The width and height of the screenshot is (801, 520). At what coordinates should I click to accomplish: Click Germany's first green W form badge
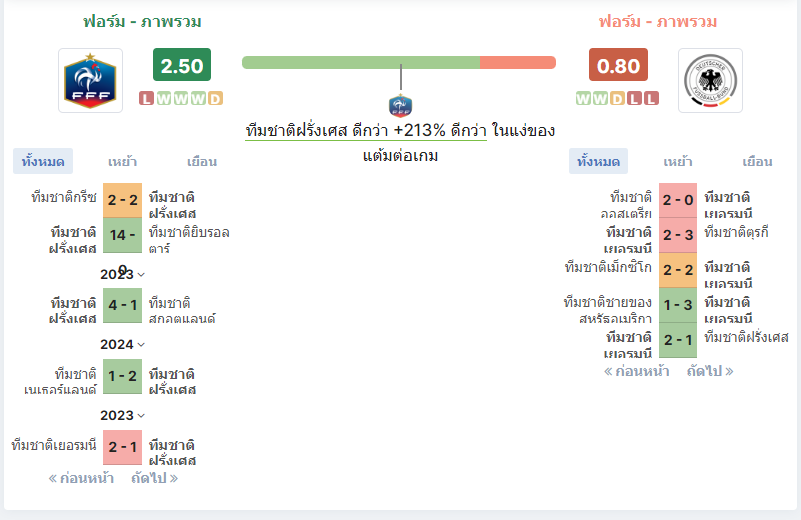click(x=583, y=98)
